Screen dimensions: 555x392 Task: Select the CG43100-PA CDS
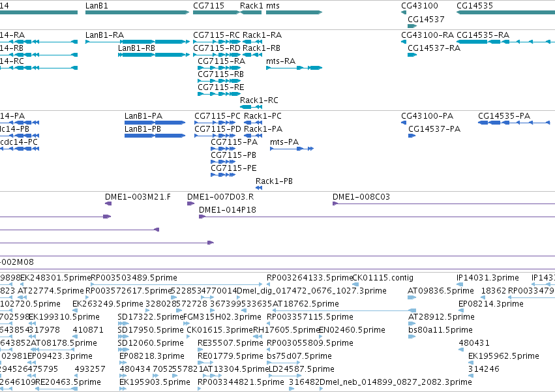tap(404, 123)
